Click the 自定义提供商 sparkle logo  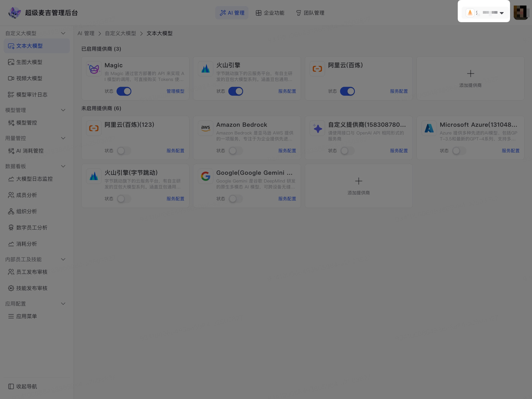[317, 128]
